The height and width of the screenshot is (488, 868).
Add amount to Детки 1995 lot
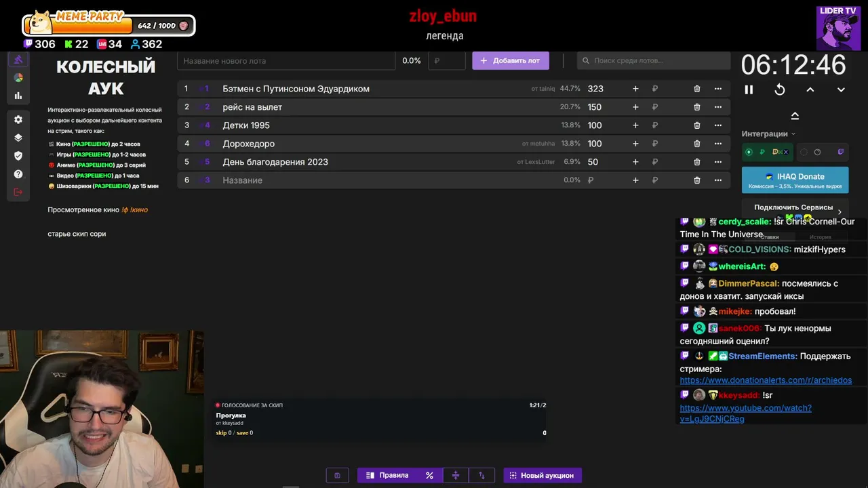(635, 125)
